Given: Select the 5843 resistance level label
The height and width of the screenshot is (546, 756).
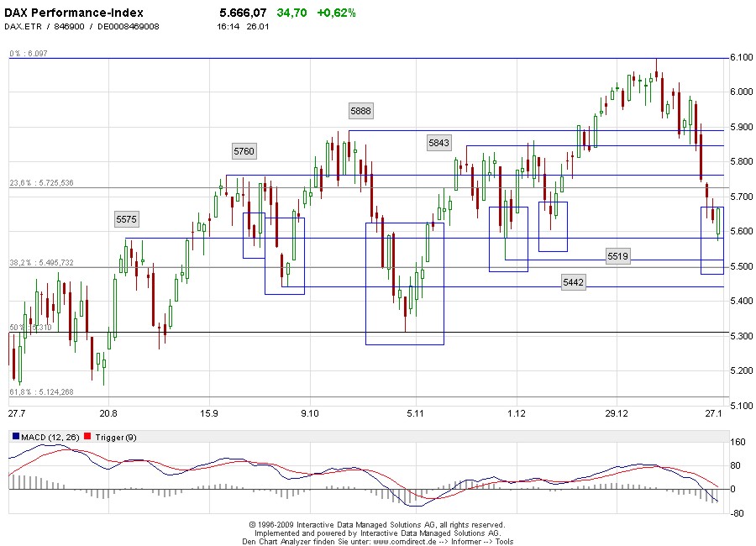Looking at the screenshot, I should click(x=438, y=143).
